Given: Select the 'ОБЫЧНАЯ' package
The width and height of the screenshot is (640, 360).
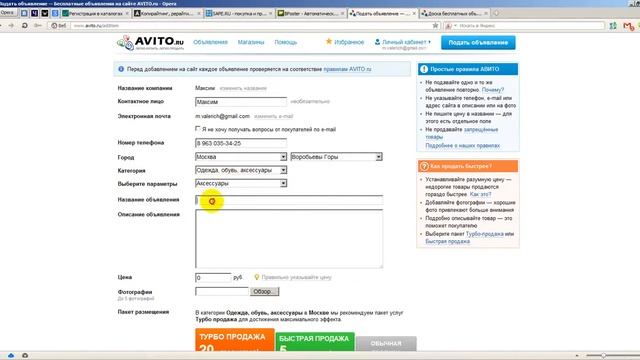Looking at the screenshot, I should point(386,344).
